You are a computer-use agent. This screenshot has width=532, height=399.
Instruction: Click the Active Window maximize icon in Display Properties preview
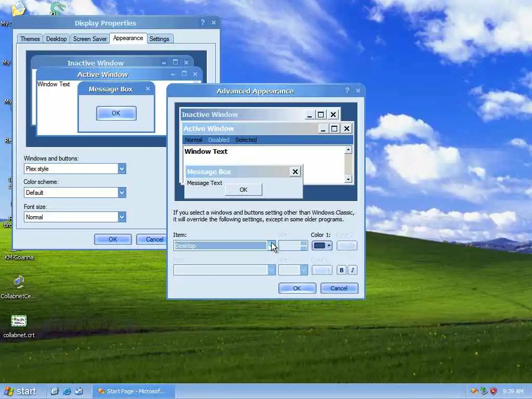(x=184, y=74)
